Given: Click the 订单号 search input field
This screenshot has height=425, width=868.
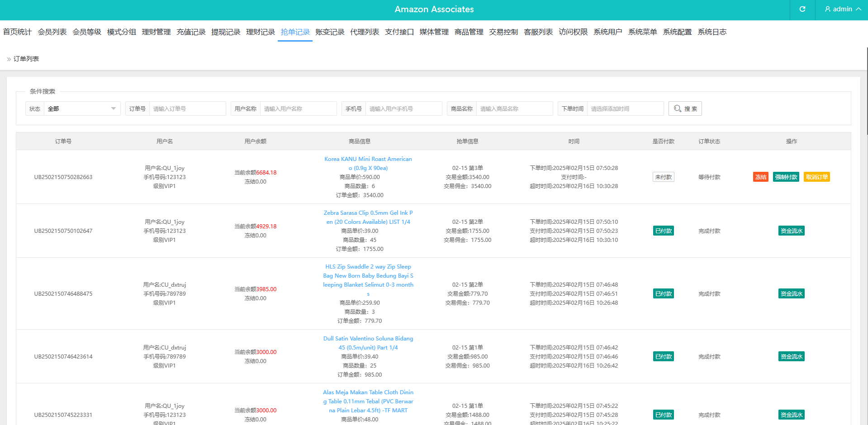Looking at the screenshot, I should pos(187,109).
